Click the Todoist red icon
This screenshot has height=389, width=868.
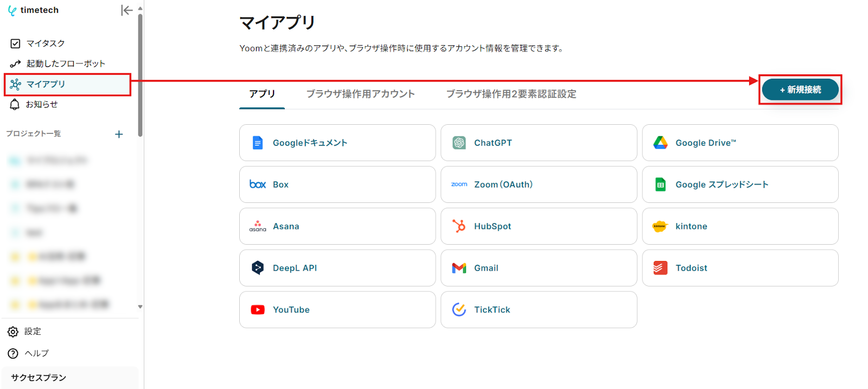(660, 268)
